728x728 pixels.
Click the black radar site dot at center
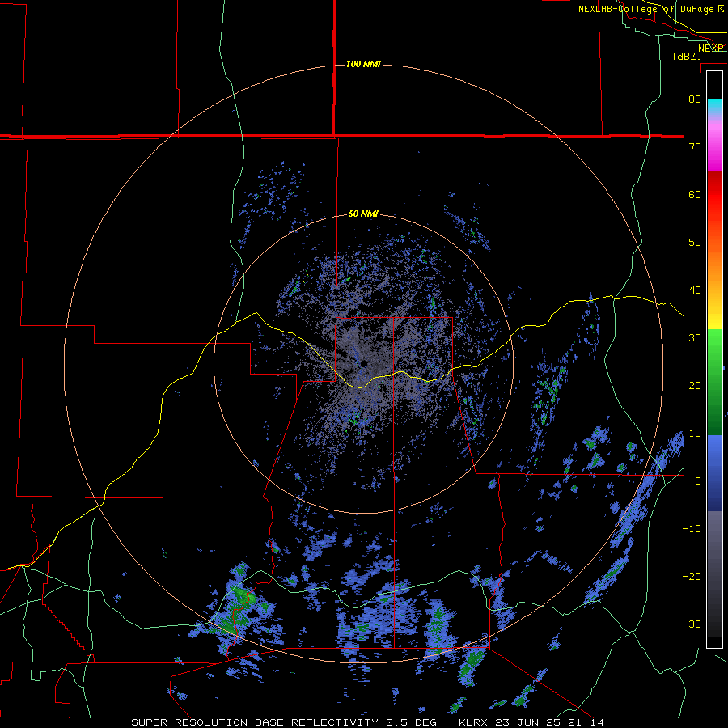pyautogui.click(x=364, y=363)
